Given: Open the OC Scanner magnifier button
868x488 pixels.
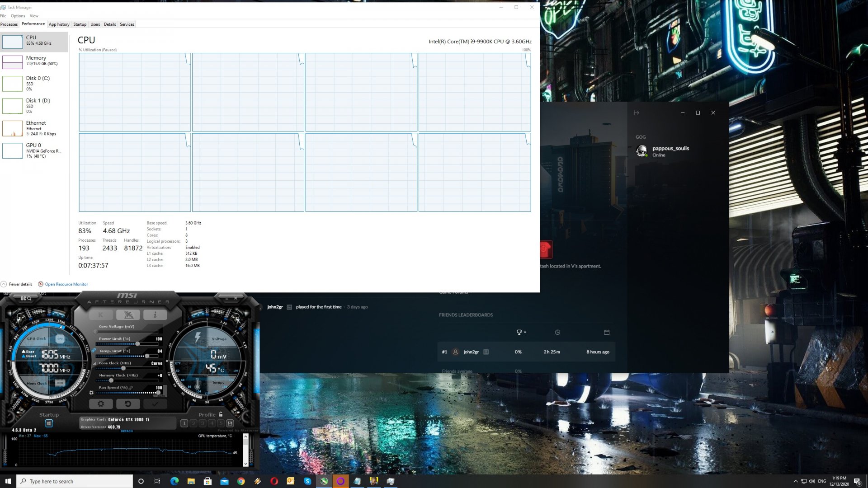Looking at the screenshot, I should (26, 298).
